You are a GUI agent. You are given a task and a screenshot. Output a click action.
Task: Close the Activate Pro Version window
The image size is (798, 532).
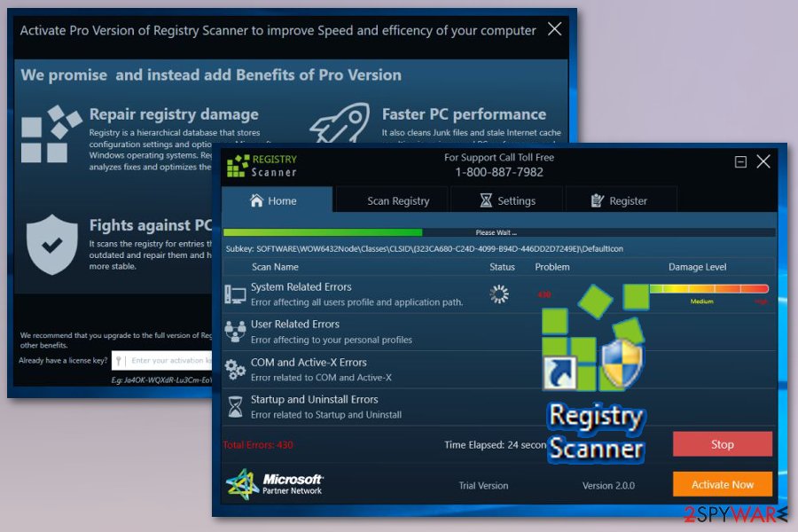pyautogui.click(x=555, y=29)
